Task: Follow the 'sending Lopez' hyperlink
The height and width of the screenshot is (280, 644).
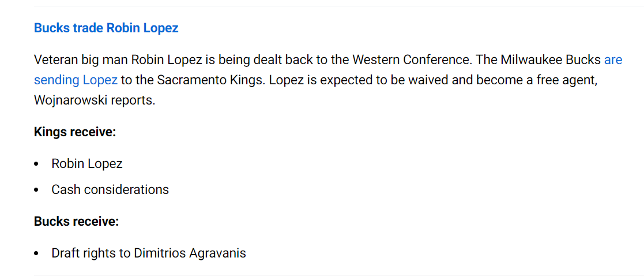Action: 76,80
